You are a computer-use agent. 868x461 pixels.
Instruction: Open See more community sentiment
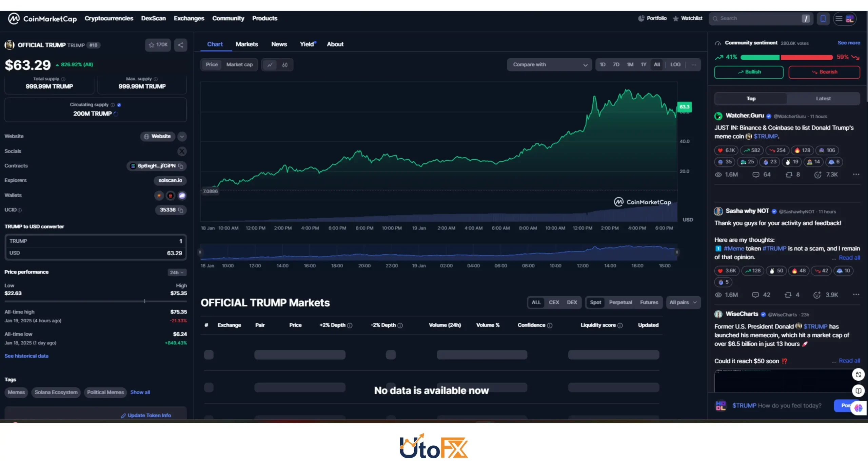849,43
